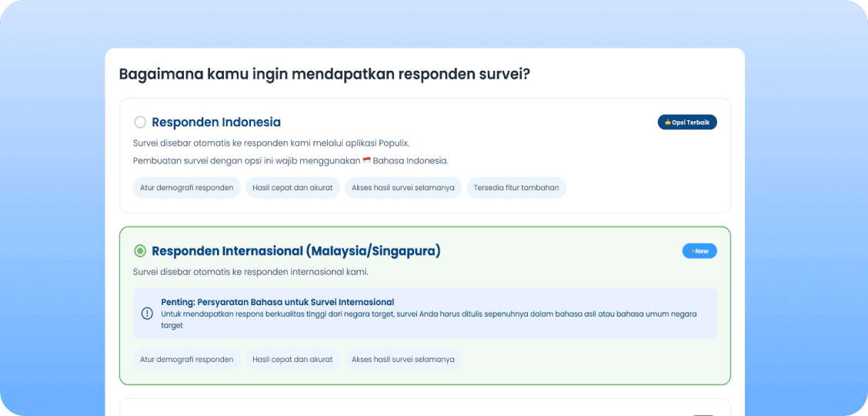The image size is (868, 416).
Task: Click the Opsi Terbaik badge
Action: (687, 122)
